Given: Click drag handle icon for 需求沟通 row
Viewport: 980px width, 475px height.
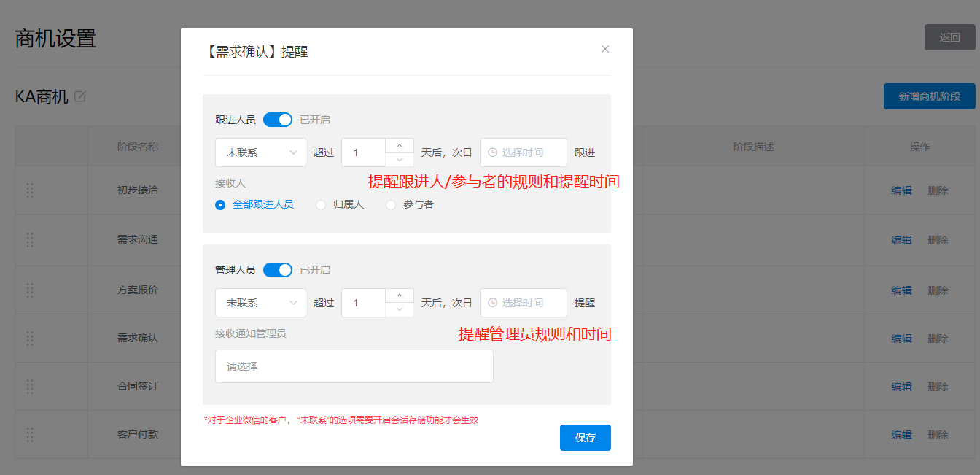Looking at the screenshot, I should [30, 240].
